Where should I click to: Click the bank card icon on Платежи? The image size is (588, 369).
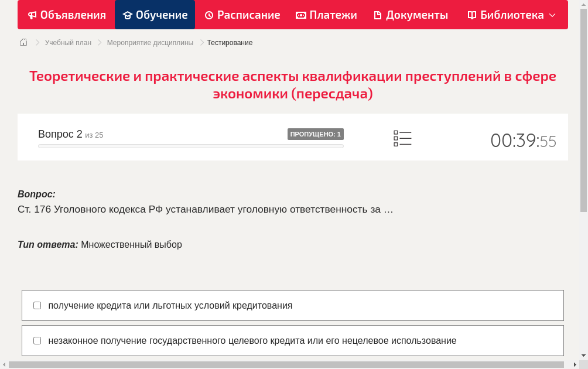[x=300, y=15]
